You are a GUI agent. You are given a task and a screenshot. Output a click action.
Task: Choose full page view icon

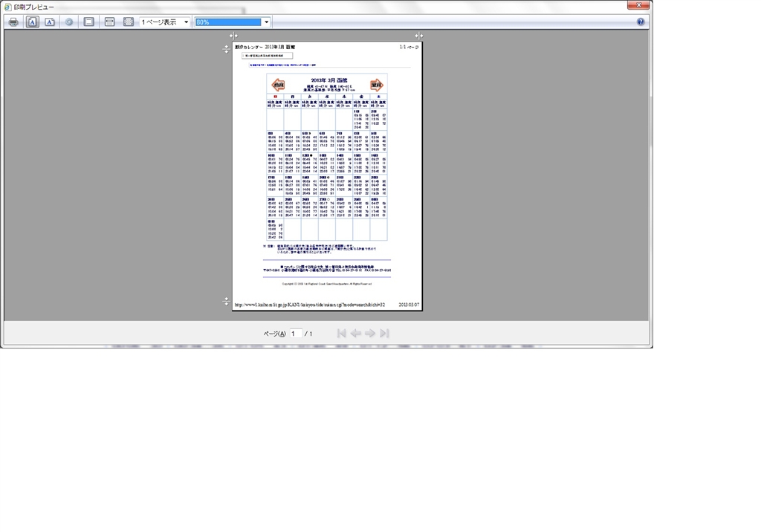128,22
